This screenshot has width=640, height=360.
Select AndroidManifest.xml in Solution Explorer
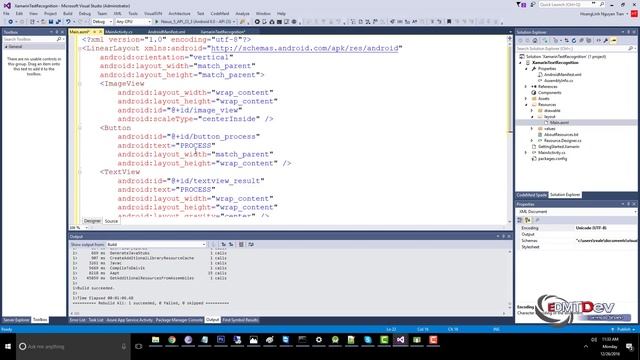[x=562, y=75]
